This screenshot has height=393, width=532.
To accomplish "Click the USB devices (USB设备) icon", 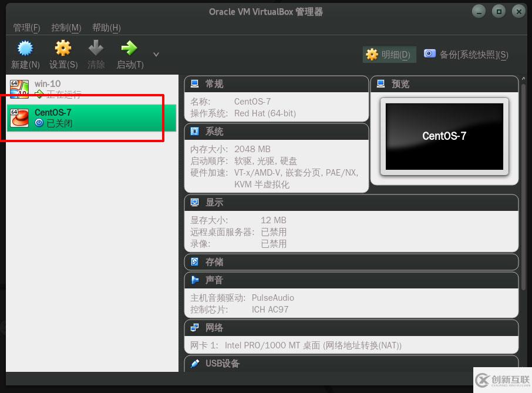I will coord(195,364).
